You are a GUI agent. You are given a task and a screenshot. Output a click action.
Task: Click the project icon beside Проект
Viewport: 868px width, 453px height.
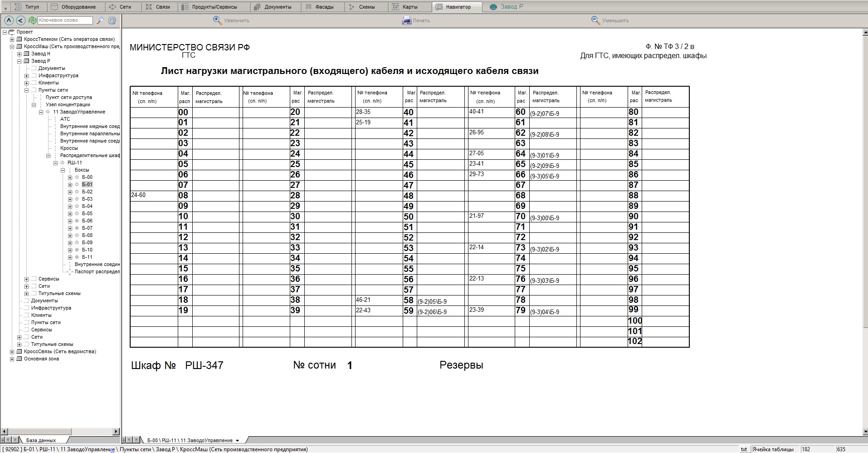point(12,32)
